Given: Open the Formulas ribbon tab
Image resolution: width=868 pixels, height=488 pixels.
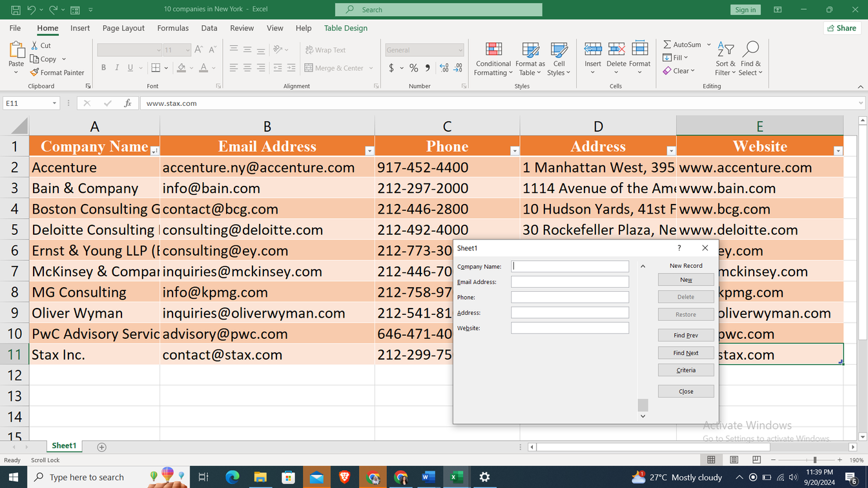Looking at the screenshot, I should pos(173,28).
